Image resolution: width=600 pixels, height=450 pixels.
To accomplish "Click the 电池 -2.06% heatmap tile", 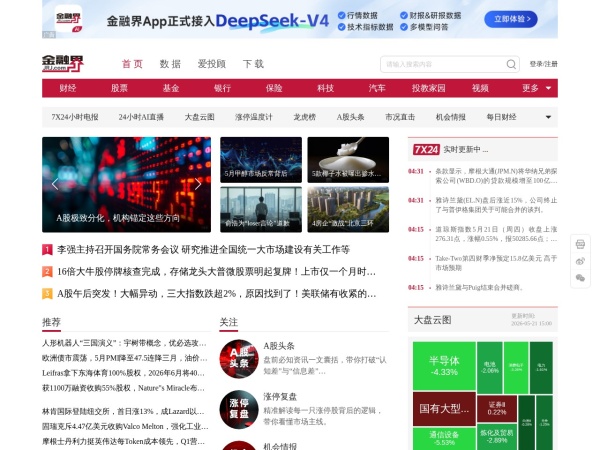I will [489, 368].
